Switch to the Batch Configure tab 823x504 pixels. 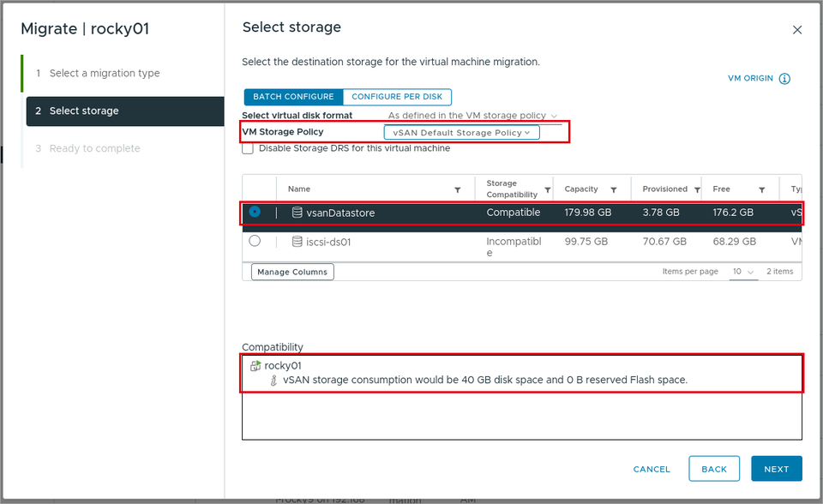pos(293,97)
